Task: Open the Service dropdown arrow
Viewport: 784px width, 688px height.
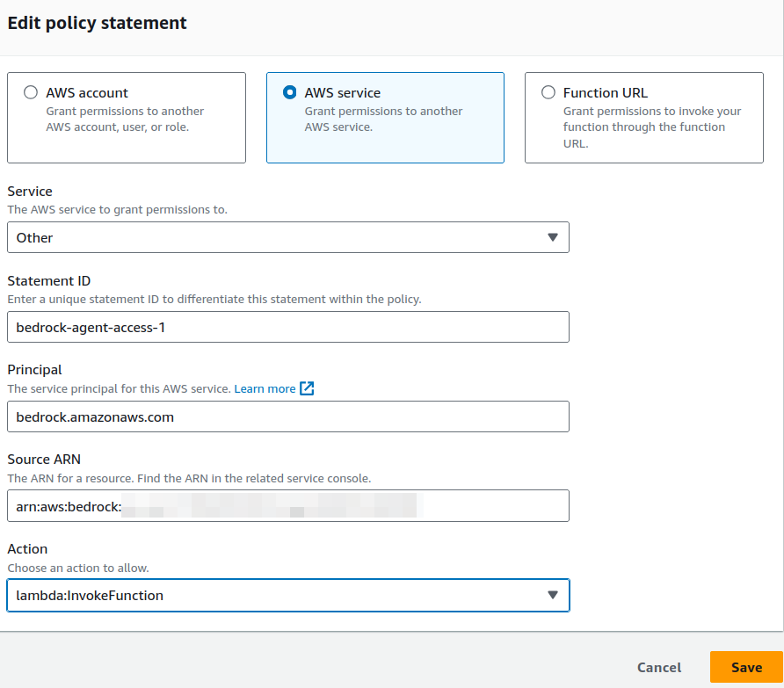Action: (553, 237)
